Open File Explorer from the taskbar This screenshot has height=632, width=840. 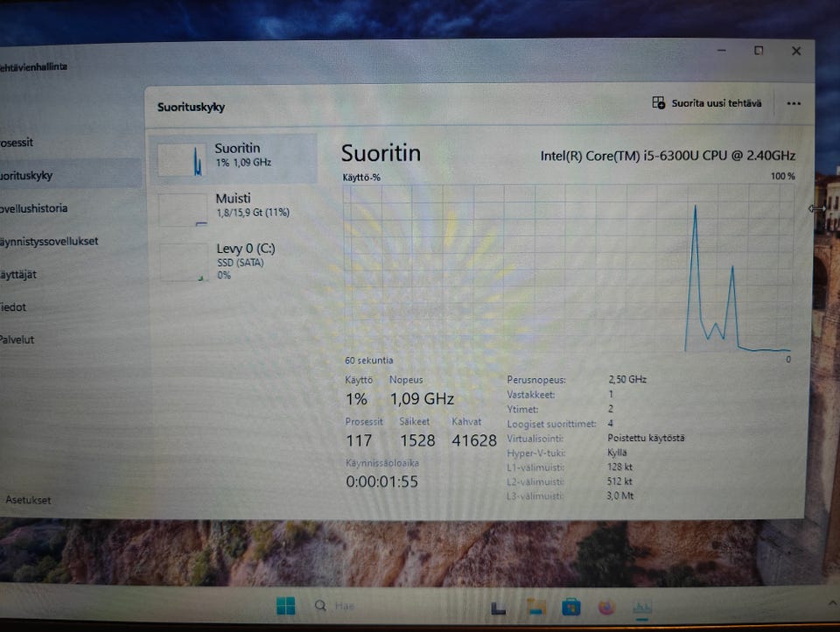(x=536, y=607)
